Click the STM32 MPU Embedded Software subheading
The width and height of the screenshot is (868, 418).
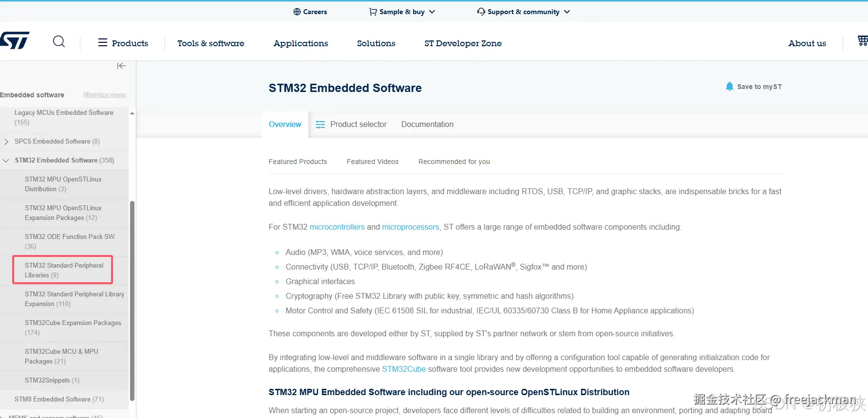(449, 392)
